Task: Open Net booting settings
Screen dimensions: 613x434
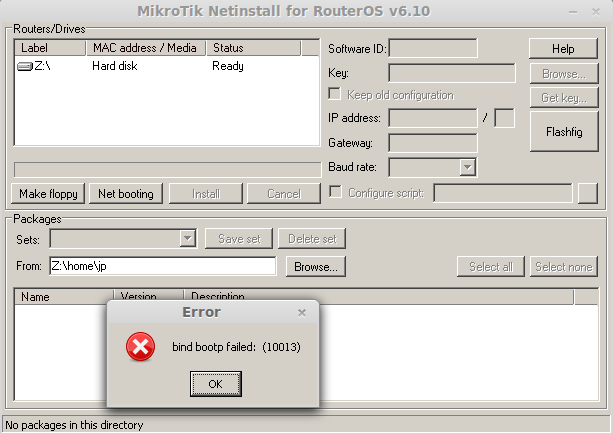Action: pos(125,194)
